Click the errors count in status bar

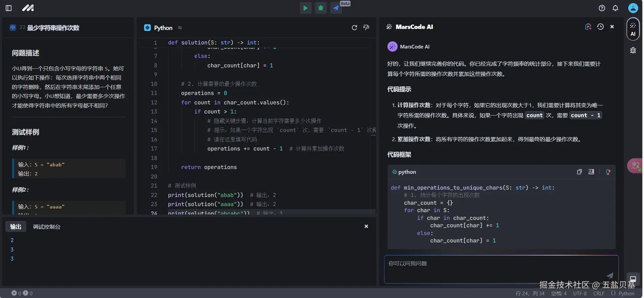tap(16, 293)
